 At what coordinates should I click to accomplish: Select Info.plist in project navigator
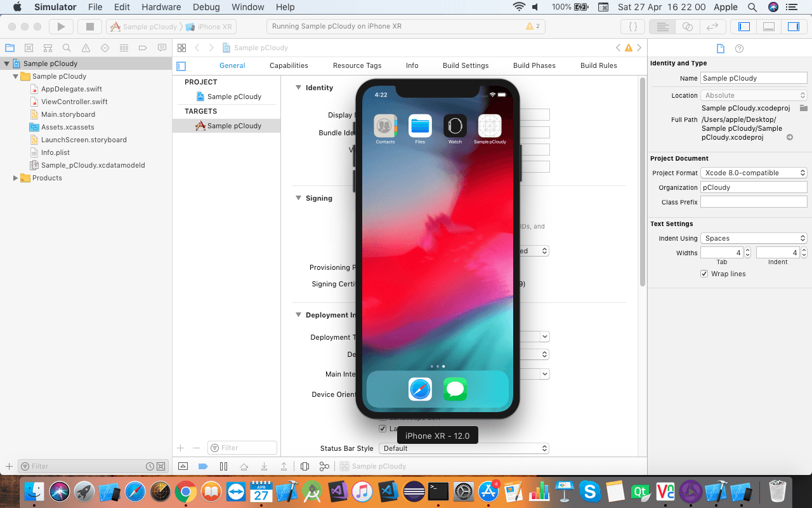click(x=55, y=152)
